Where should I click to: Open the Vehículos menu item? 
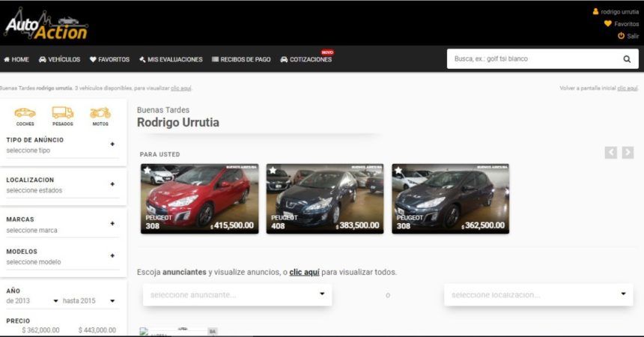pyautogui.click(x=59, y=59)
